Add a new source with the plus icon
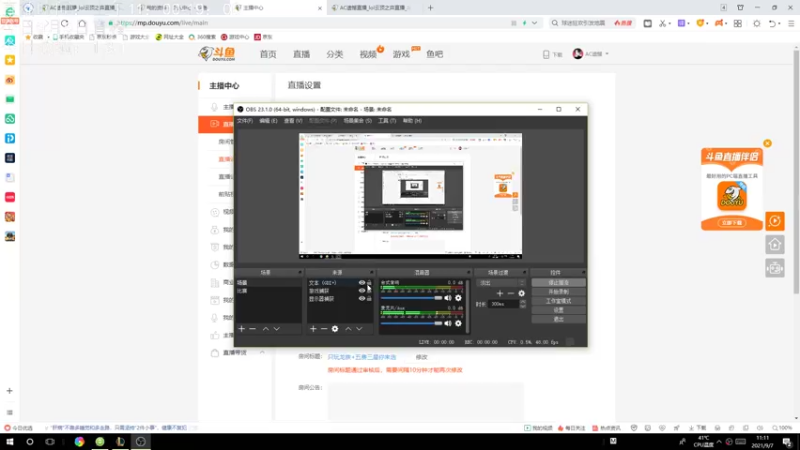 313,329
